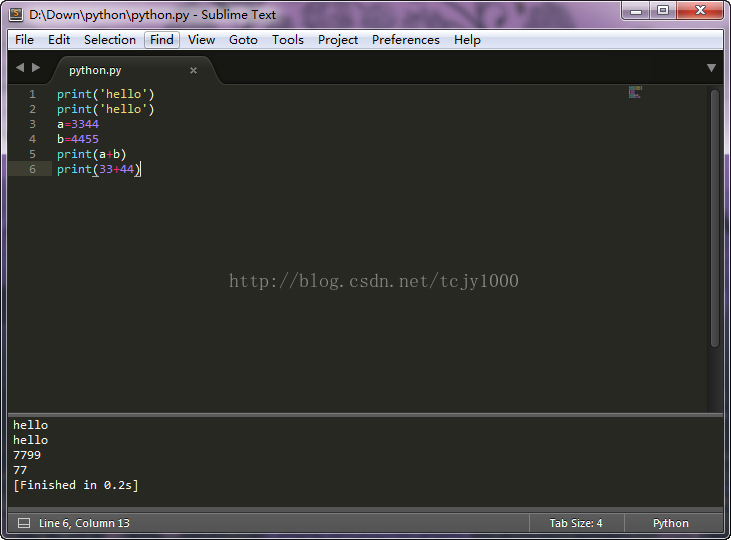Open the Edit menu
Image resolution: width=731 pixels, height=540 pixels.
click(59, 40)
